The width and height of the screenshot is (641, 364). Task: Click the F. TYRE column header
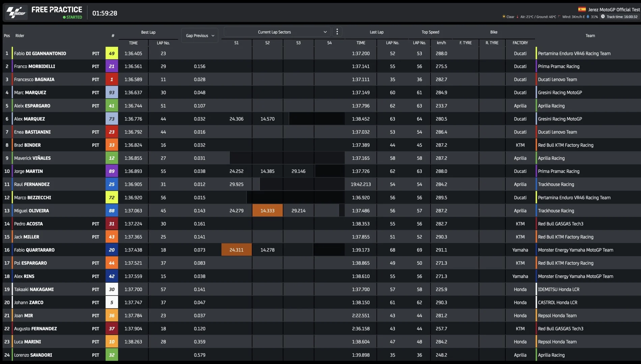(466, 43)
